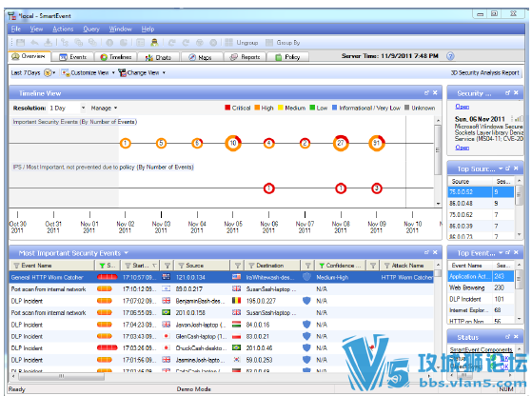Viewport: 532px width, 396px height.
Task: Undock the Timeline View panel
Action: [426, 92]
